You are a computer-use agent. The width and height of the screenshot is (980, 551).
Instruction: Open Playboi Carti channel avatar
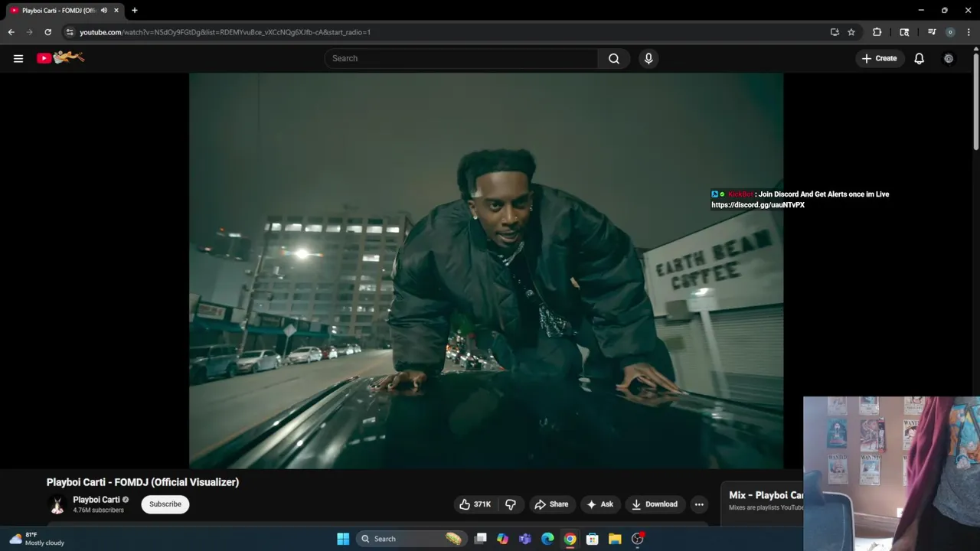[x=57, y=504]
